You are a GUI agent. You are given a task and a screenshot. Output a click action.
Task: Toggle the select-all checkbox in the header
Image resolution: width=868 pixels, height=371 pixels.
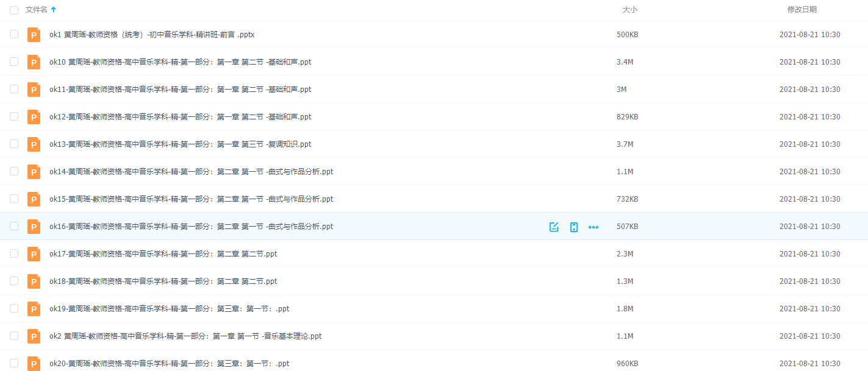tap(14, 9)
